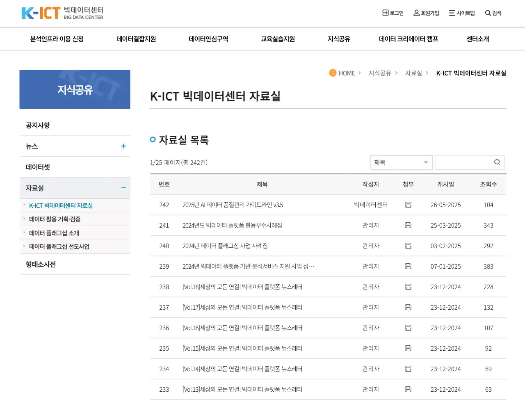This screenshot has width=525, height=420.
Task: Open 데이터결합지원 menu
Action: [x=136, y=39]
